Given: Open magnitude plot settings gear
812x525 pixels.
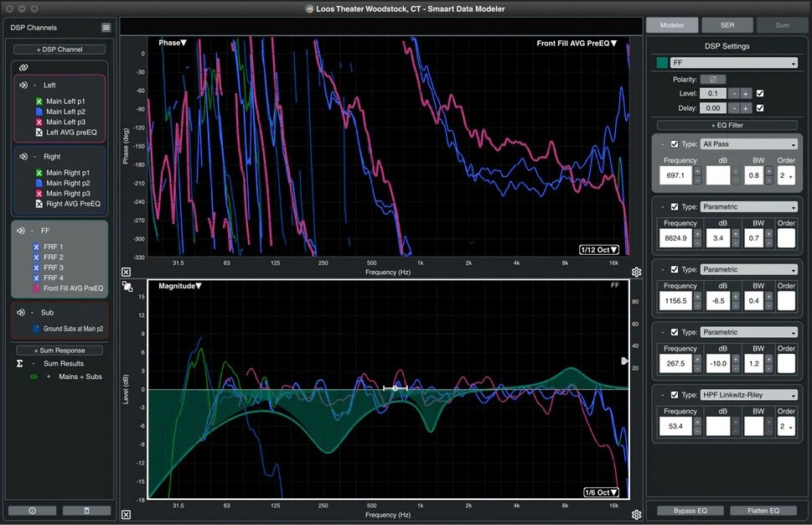Looking at the screenshot, I should coord(637,515).
